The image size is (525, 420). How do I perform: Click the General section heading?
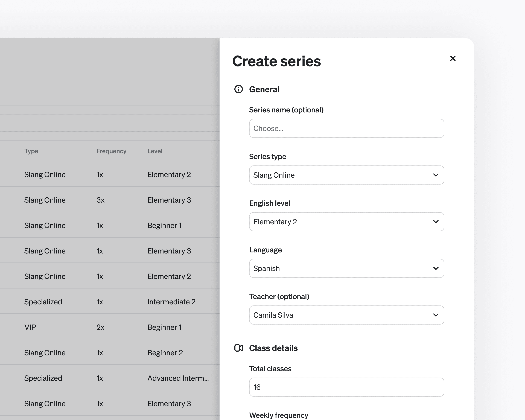point(264,89)
